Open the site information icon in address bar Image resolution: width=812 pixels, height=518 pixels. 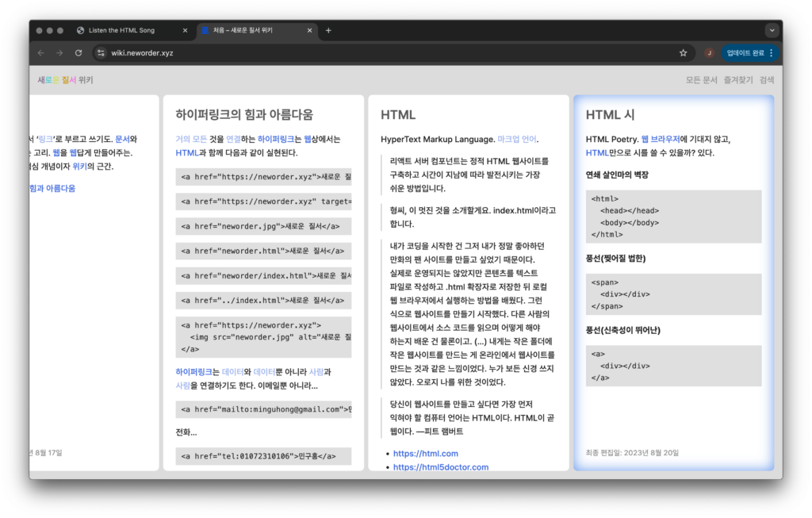(100, 53)
